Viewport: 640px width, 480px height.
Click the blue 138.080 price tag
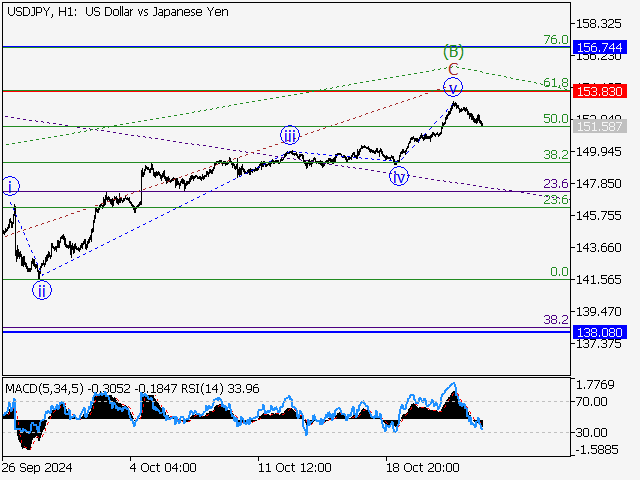600,332
